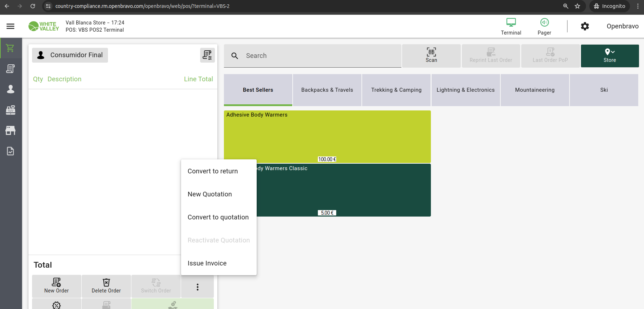Choose New Quotation from the menu

210,194
